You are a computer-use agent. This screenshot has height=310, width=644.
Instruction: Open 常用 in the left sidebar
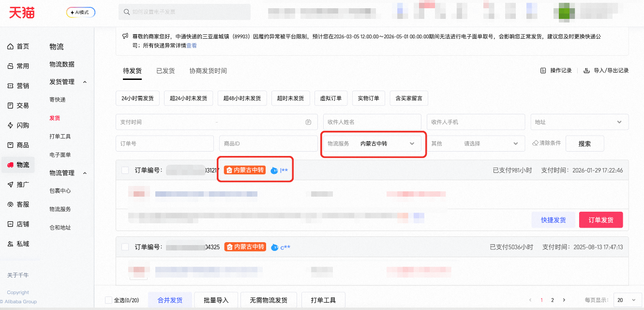[x=18, y=66]
